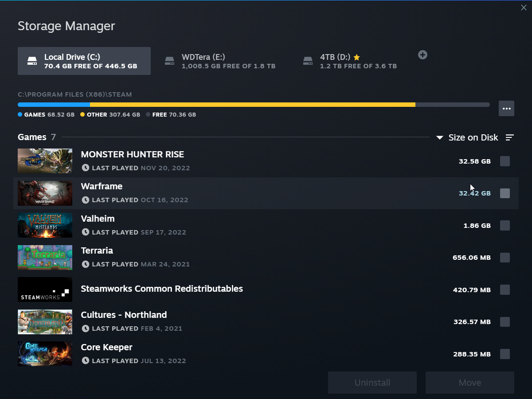The image size is (532, 399).
Task: Click LAST PLAYED SEP 17, 2022 text
Action: (139, 232)
